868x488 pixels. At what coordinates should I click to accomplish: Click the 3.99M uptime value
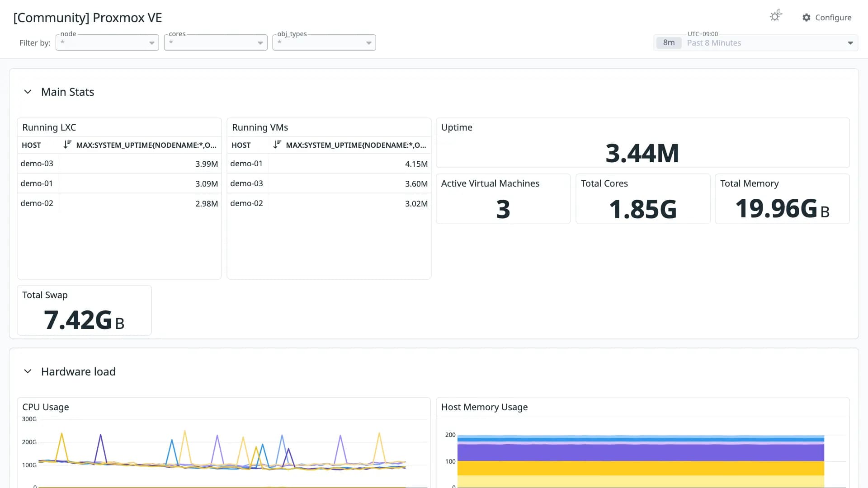coord(207,164)
